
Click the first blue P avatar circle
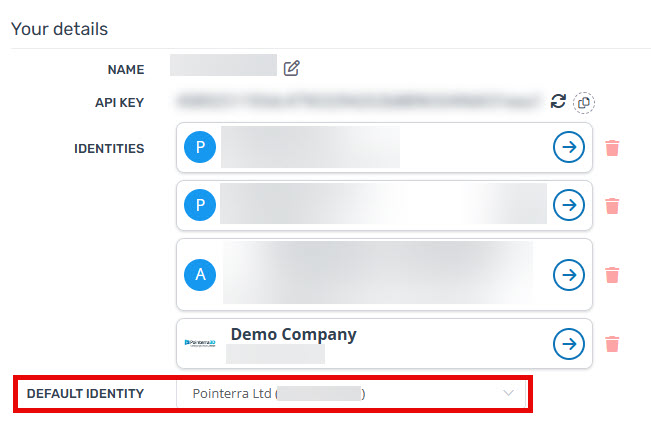200,147
